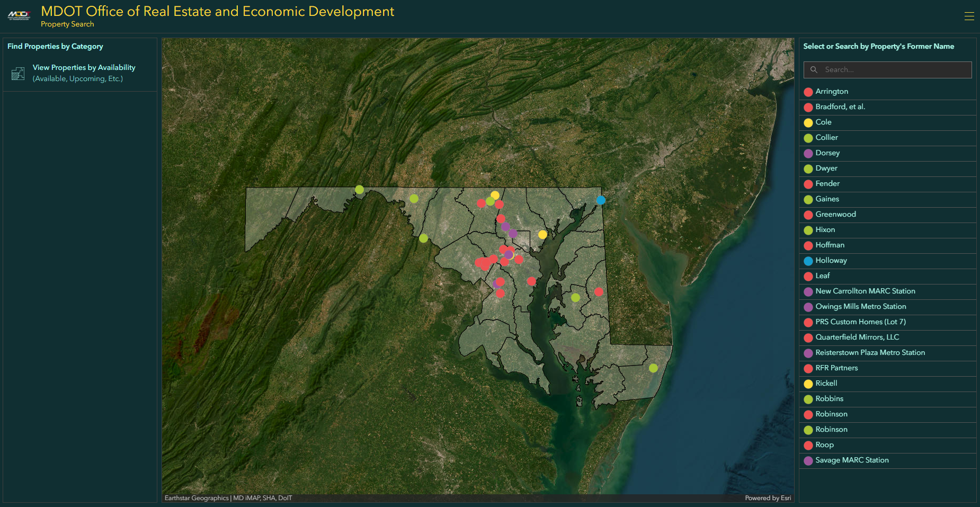Select Savage MARC Station in list

tap(852, 460)
